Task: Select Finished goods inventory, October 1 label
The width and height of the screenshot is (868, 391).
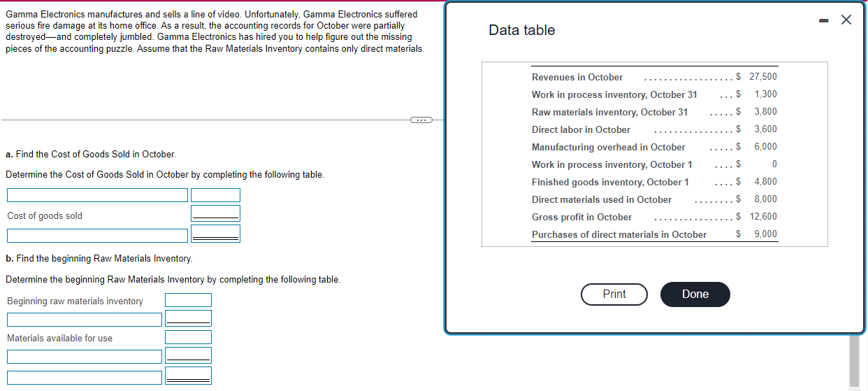Action: point(610,182)
